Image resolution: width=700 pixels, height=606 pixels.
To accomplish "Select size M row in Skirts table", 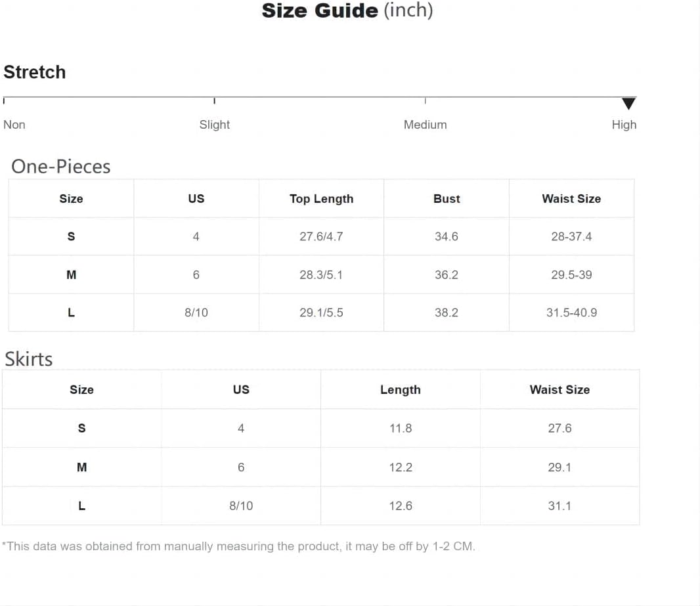I will point(320,467).
